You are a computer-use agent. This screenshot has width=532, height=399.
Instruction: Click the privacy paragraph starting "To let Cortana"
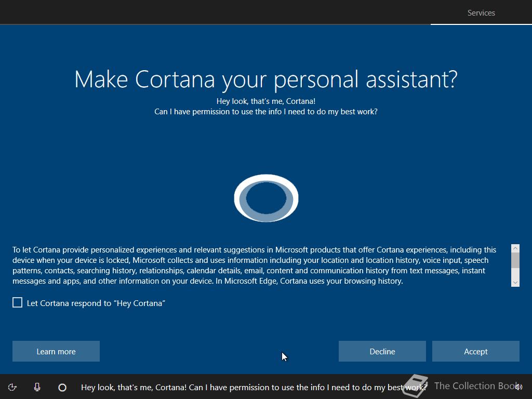coord(255,265)
